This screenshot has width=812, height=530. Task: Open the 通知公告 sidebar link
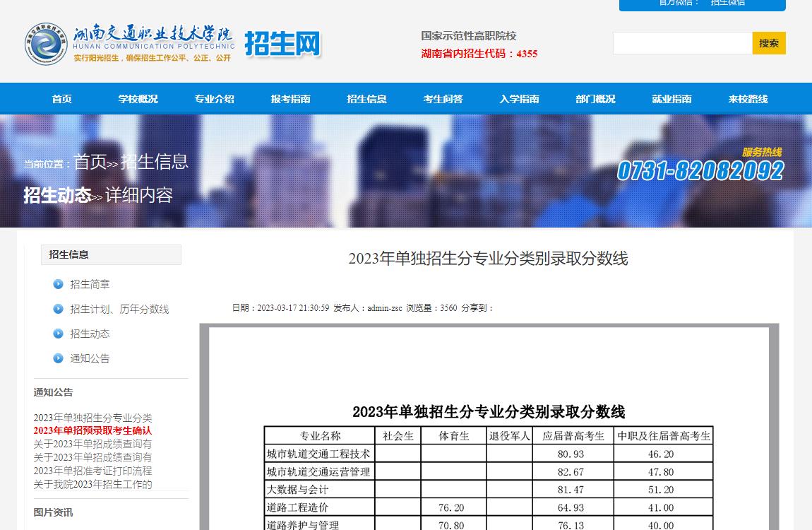(90, 358)
